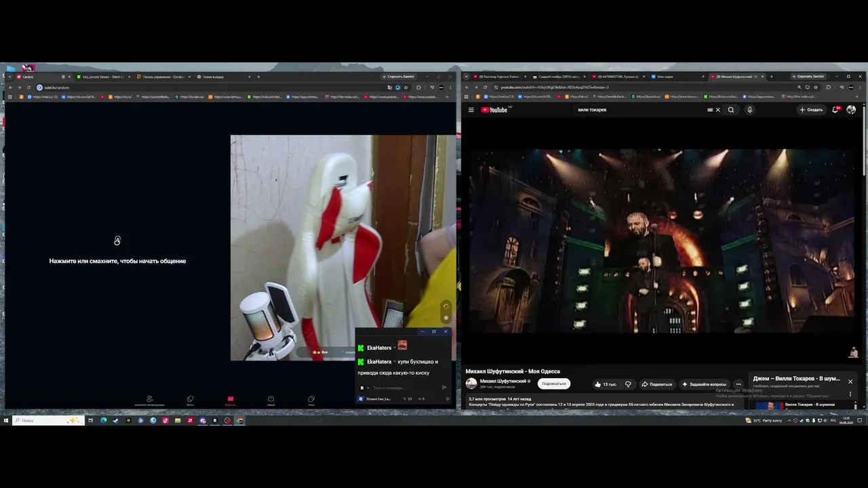Click Спросить Gemini in the YouTube window

(x=809, y=77)
